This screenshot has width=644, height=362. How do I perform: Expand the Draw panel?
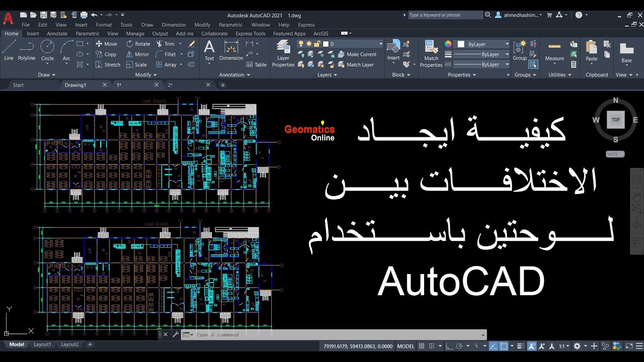click(47, 75)
